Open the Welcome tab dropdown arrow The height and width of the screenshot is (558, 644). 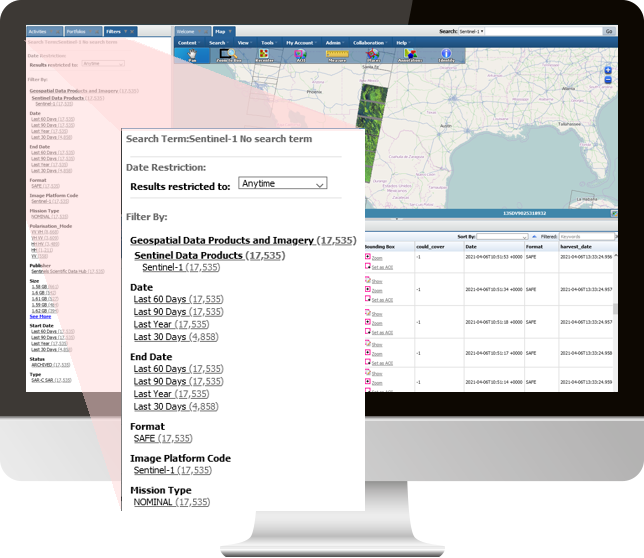coord(200,32)
